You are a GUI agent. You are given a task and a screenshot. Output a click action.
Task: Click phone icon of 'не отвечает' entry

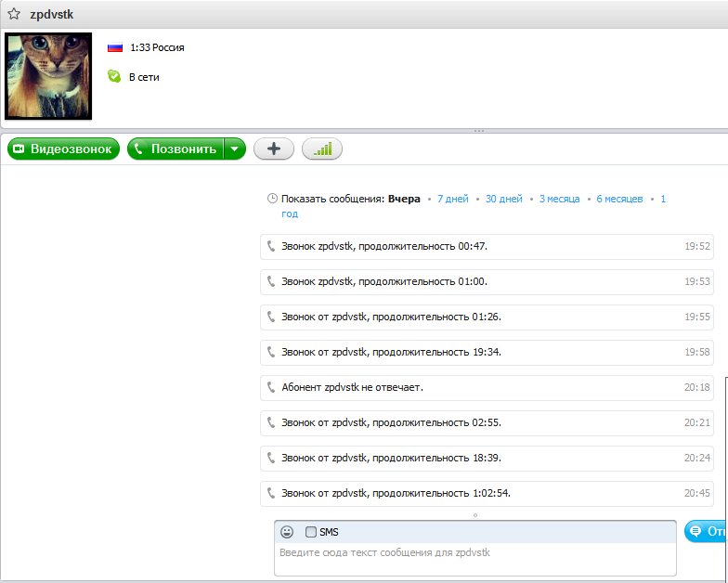pyautogui.click(x=271, y=387)
